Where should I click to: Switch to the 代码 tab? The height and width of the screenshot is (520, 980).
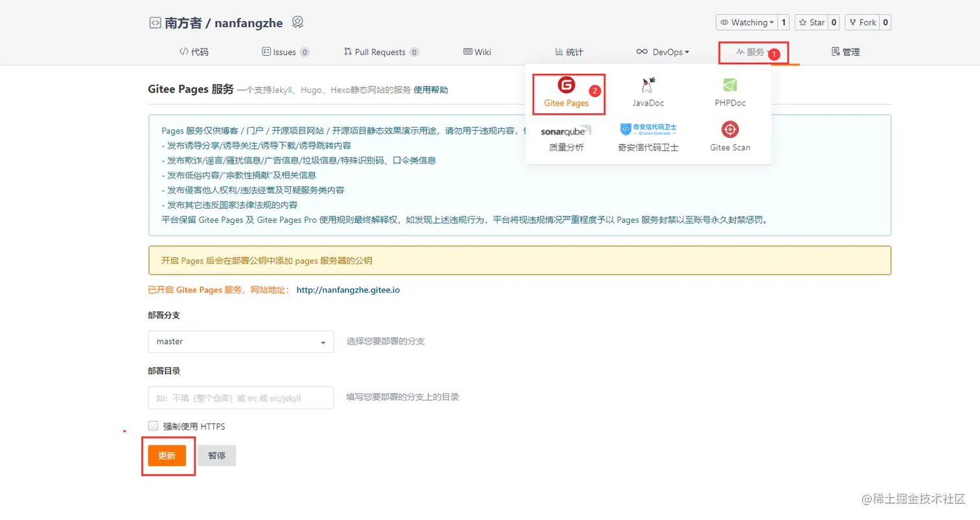194,52
